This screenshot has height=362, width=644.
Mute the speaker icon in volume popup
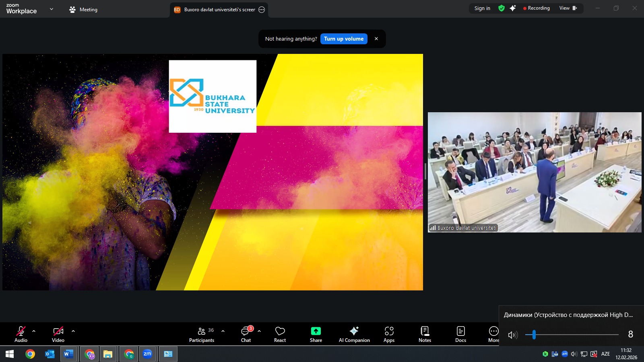512,335
